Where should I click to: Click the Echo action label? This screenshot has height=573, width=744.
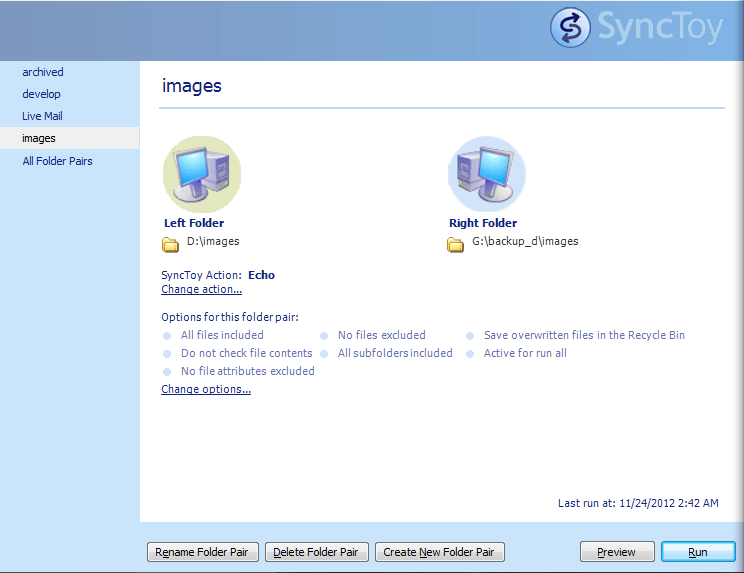tap(261, 275)
